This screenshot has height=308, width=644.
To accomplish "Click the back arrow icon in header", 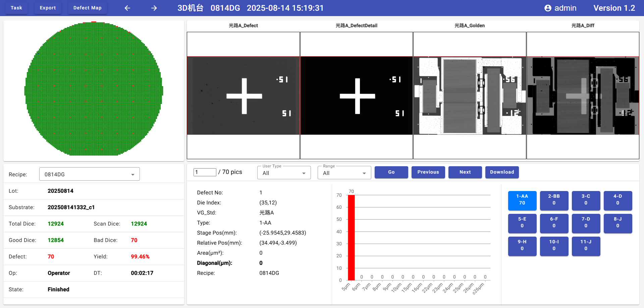I will 127,8.
